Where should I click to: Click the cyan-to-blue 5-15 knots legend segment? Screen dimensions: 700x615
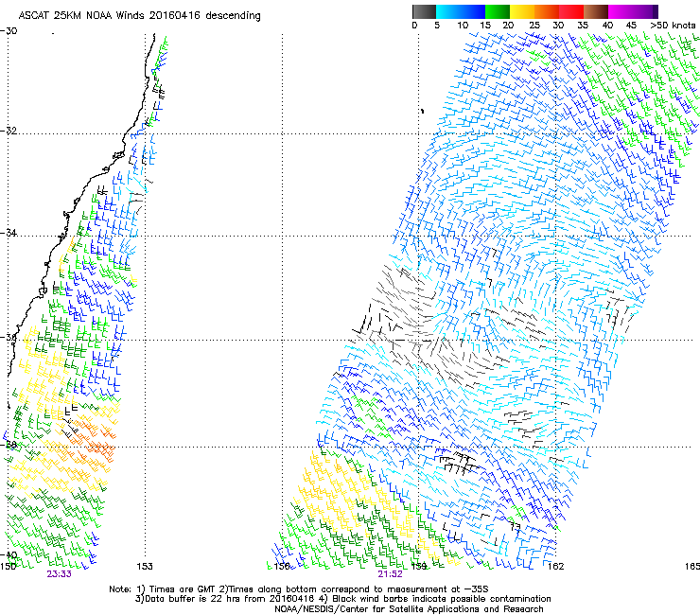[461, 11]
